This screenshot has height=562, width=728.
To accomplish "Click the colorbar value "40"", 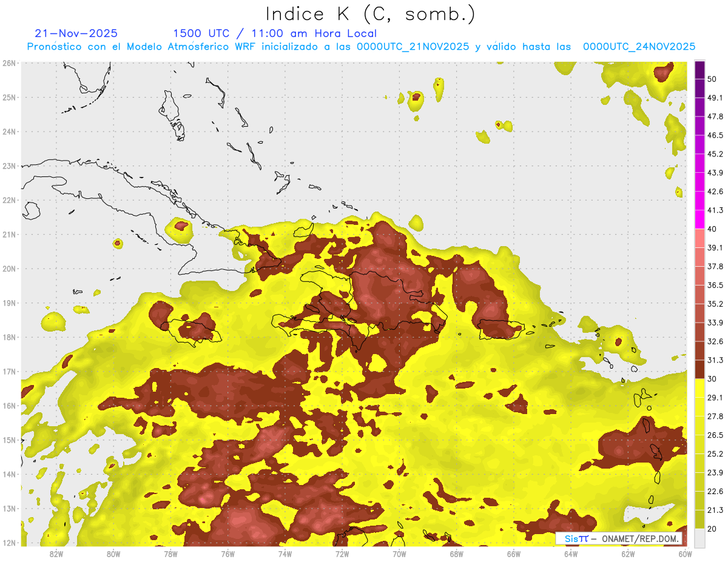I will point(712,229).
